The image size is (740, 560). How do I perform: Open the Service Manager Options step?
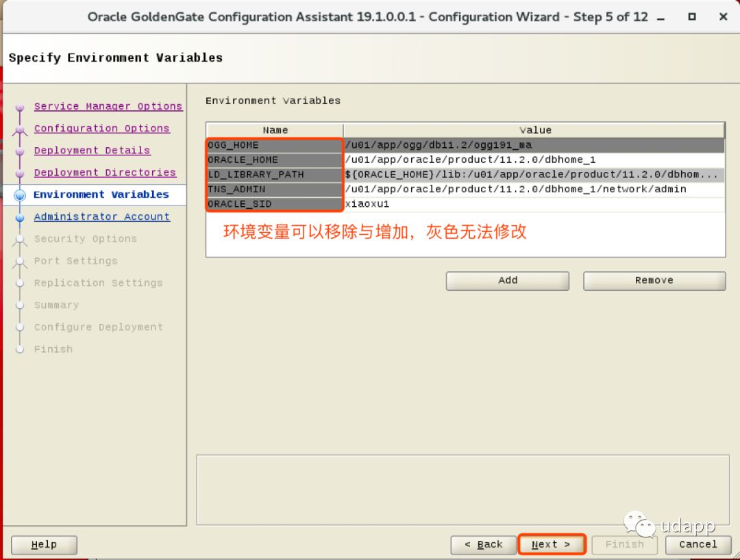[108, 106]
